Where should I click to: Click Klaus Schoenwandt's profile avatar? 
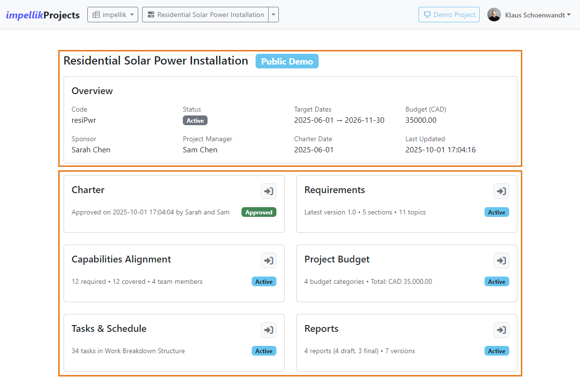point(494,15)
